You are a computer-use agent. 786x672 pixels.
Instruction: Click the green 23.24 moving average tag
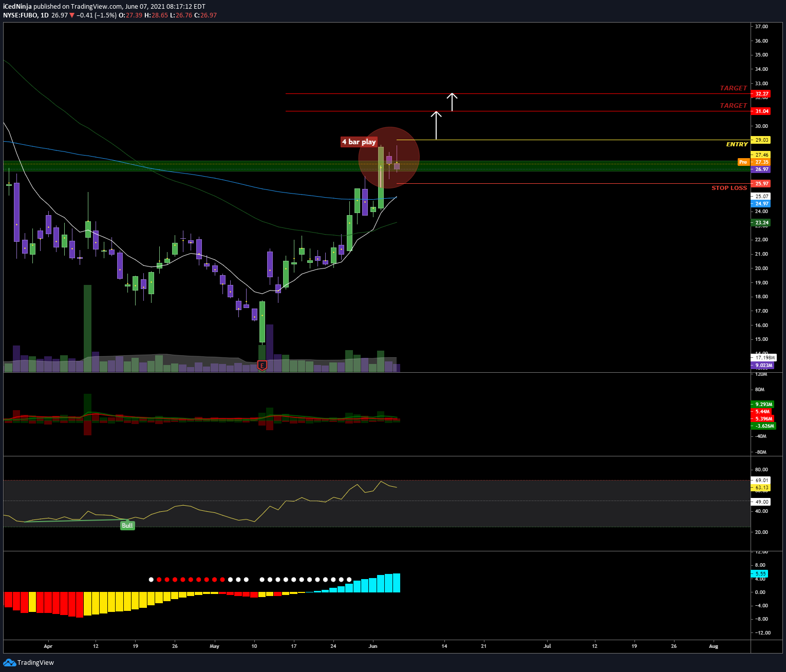coord(761,223)
